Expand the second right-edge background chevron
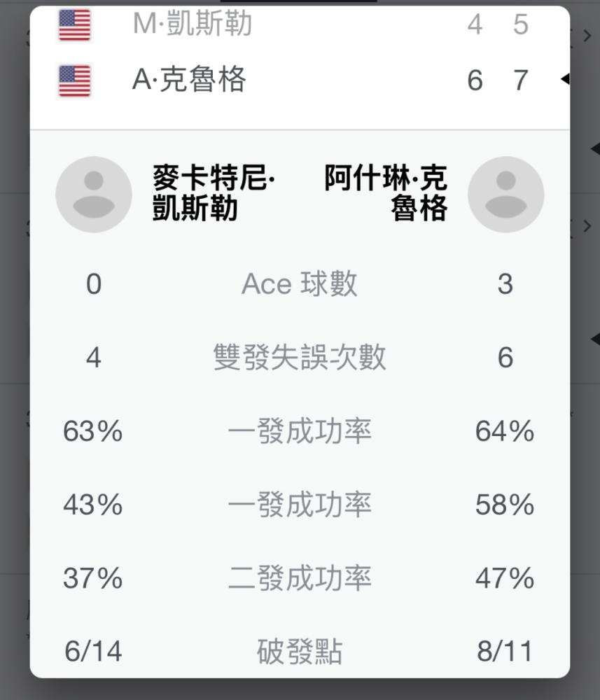The height and width of the screenshot is (700, 600). 587,226
